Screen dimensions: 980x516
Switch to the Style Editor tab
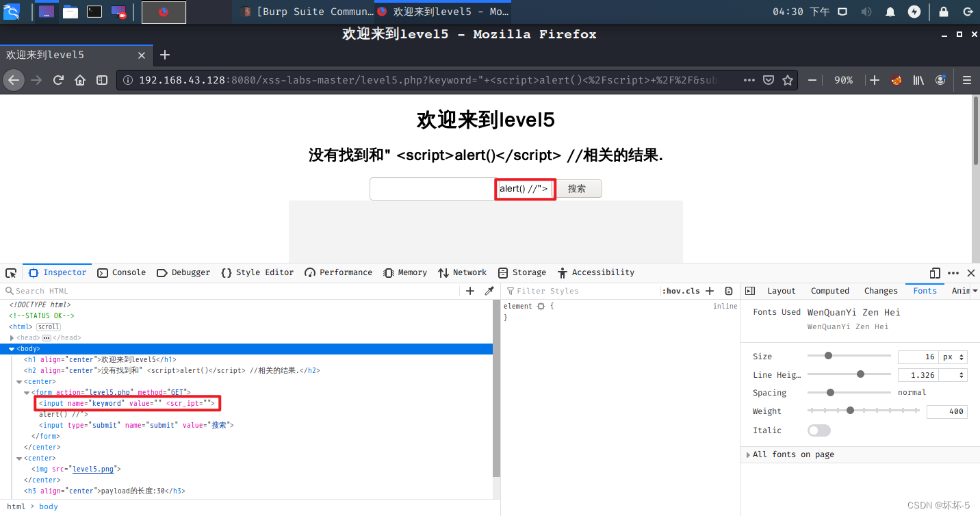[x=257, y=272]
